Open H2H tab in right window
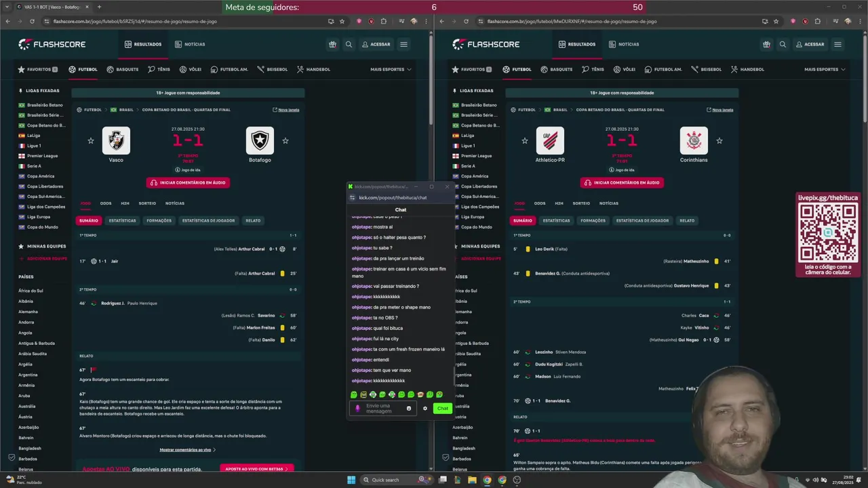 559,203
